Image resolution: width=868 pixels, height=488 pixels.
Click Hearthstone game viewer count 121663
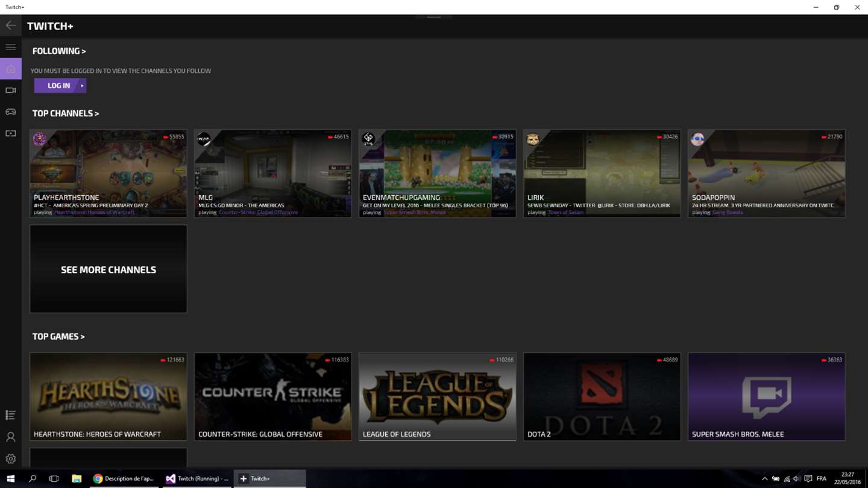click(172, 360)
